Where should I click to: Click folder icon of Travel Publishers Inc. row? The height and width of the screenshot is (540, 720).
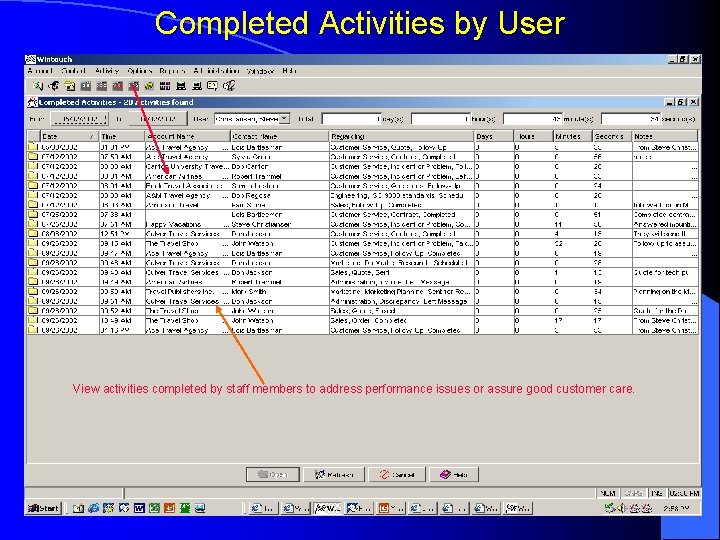click(33, 291)
